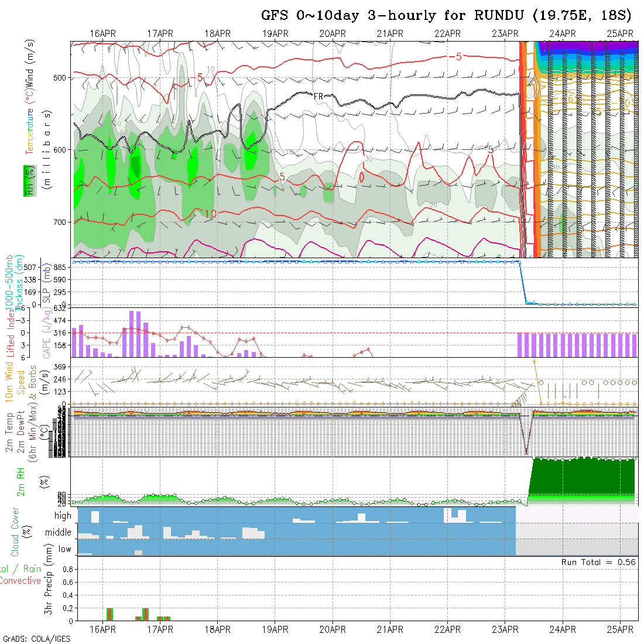This screenshot has width=644, height=644.
Task: Click the 'Run Total = 0.56' precipitation text
Action: 599,562
